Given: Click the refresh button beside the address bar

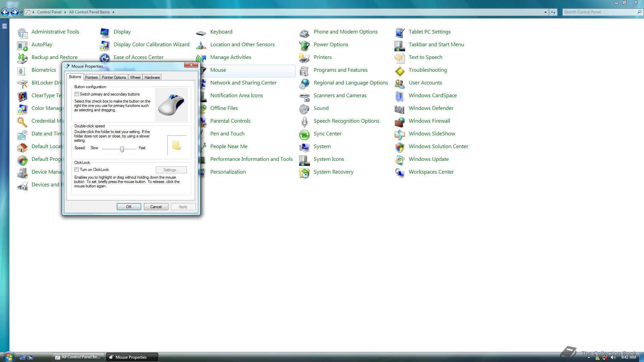Looking at the screenshot, I should [x=553, y=12].
